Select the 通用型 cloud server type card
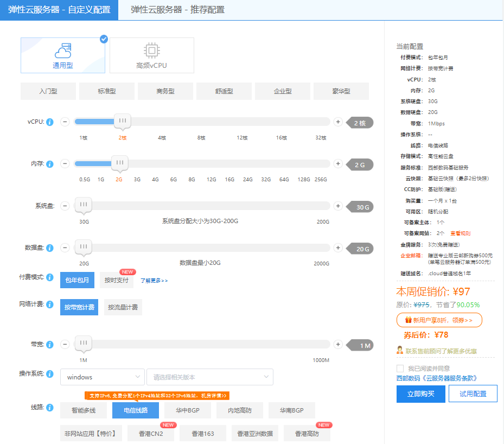Viewport: 504px width, 444px height. click(x=63, y=55)
